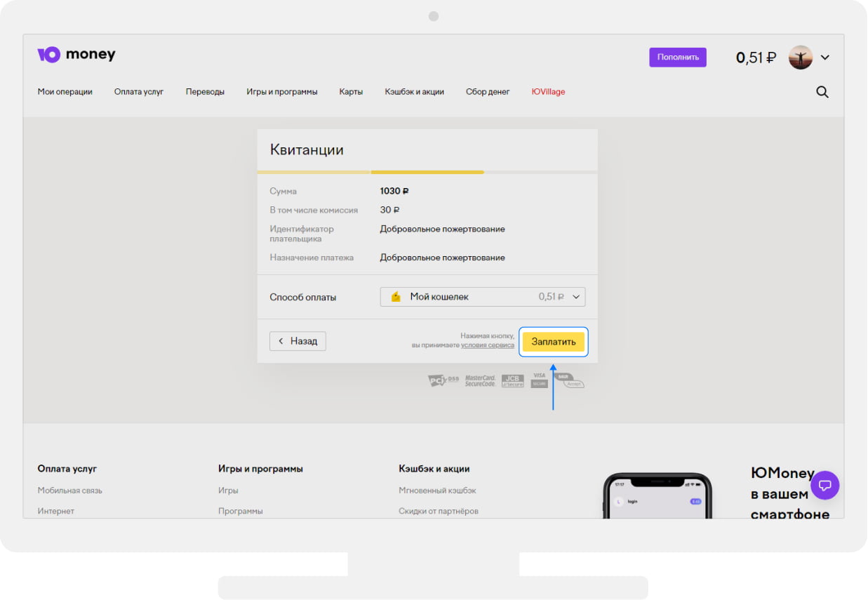Open the Способ оплаты wallet dropdown
This screenshot has height=600, width=868.
(483, 297)
